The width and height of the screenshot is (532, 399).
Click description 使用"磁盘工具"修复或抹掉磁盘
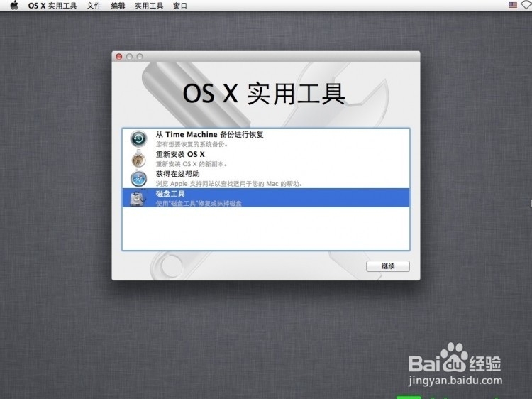click(x=199, y=204)
